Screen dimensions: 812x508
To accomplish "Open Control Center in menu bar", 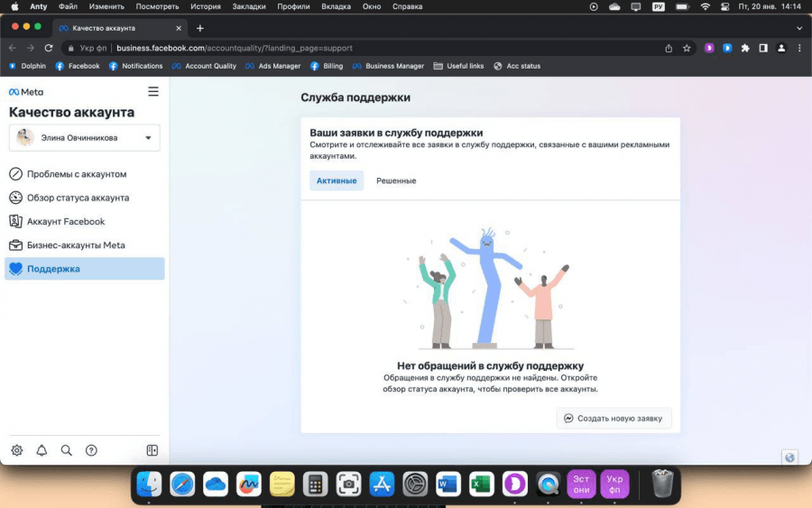I will point(725,6).
